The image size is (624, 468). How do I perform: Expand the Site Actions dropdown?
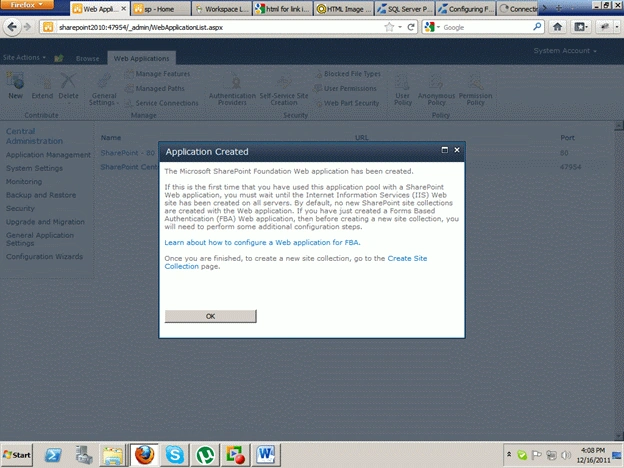(24, 58)
